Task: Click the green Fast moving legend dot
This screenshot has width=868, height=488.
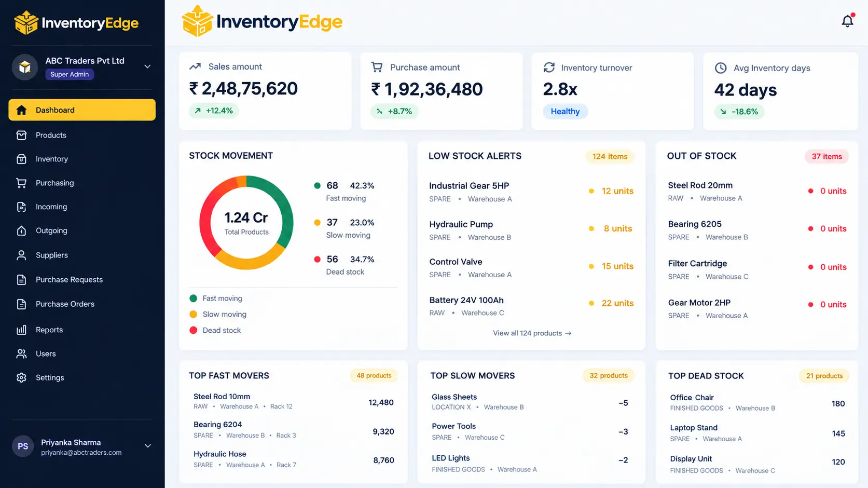Action: [194, 299]
